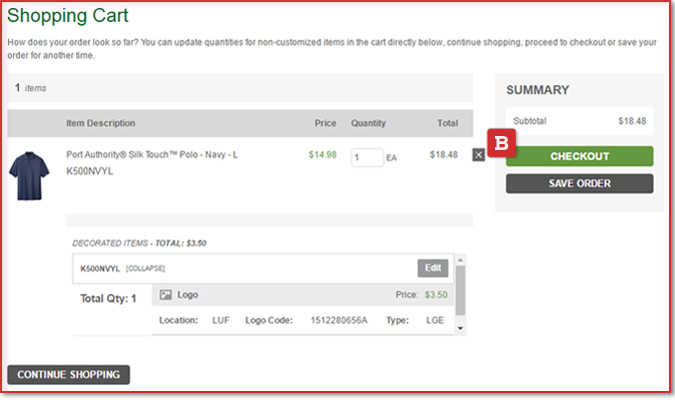
Task: Click the Quantity column header
Action: tap(368, 123)
